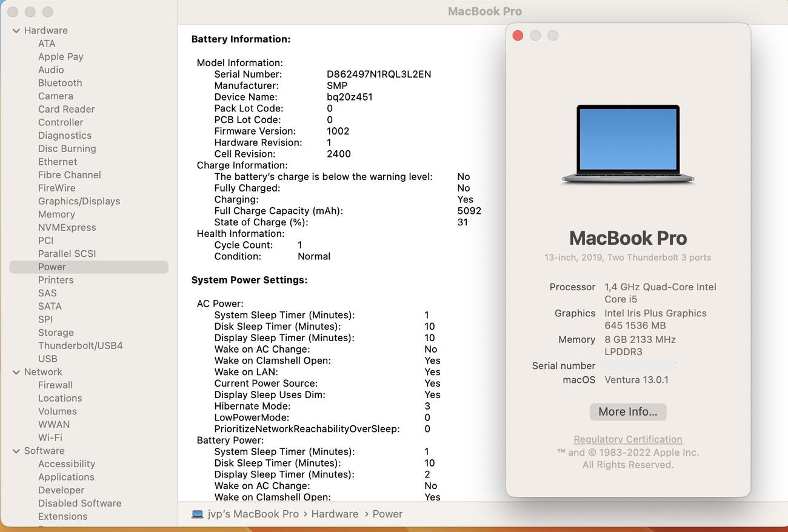
Task: Select Accessibility under Software
Action: coord(67,464)
